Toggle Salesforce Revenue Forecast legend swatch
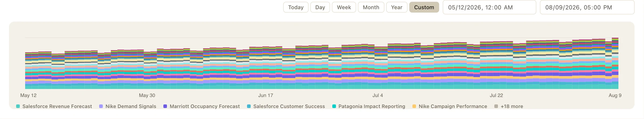644x119 pixels. click(x=18, y=106)
